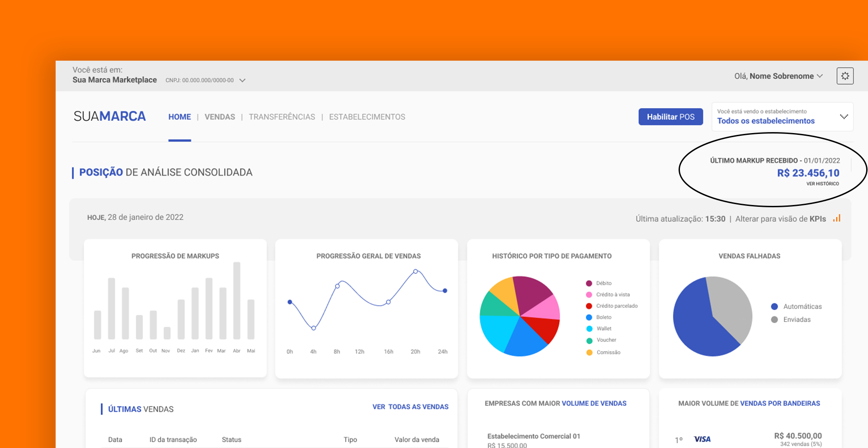Click the Data column header
The height and width of the screenshot is (448, 868).
pos(115,439)
